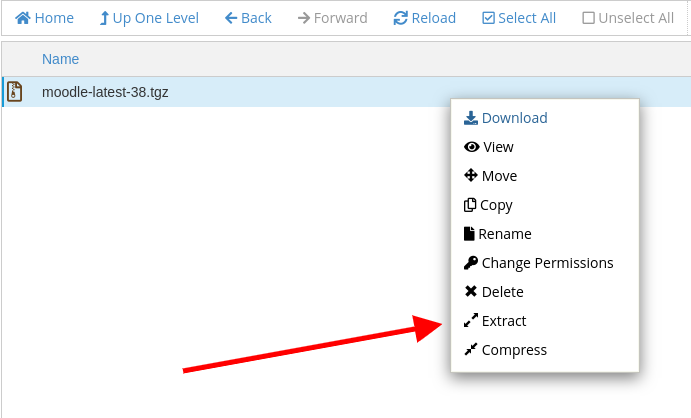Image resolution: width=691 pixels, height=418 pixels.
Task: Select the moodle-latest-38.tgz file name
Action: [105, 92]
